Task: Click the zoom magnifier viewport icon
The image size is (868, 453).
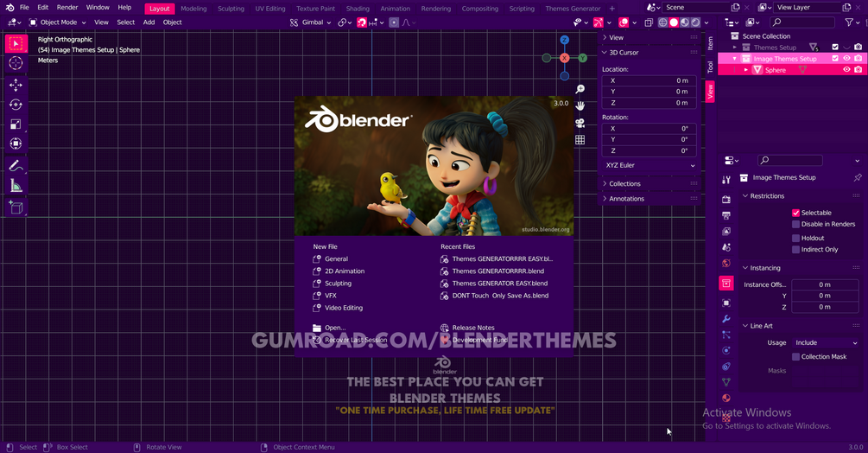Action: point(580,89)
